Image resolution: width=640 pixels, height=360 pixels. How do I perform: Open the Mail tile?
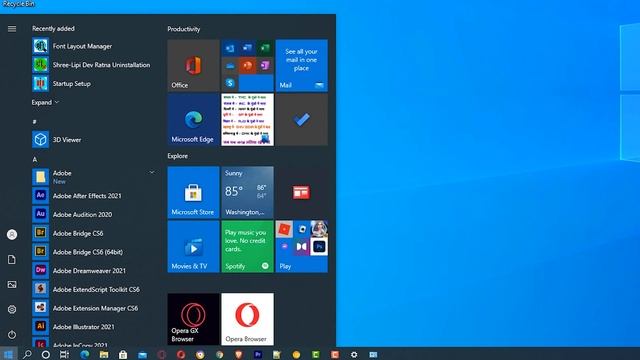(x=302, y=65)
